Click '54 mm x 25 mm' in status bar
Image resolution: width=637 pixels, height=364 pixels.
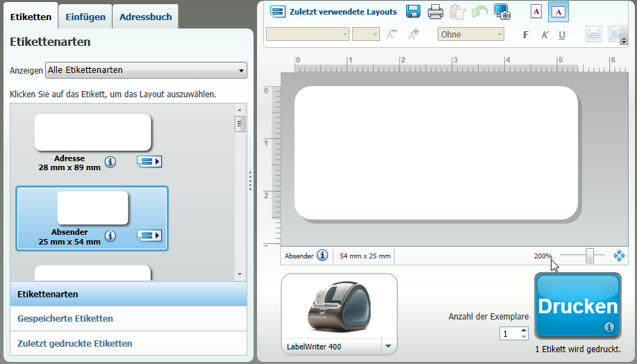(365, 256)
